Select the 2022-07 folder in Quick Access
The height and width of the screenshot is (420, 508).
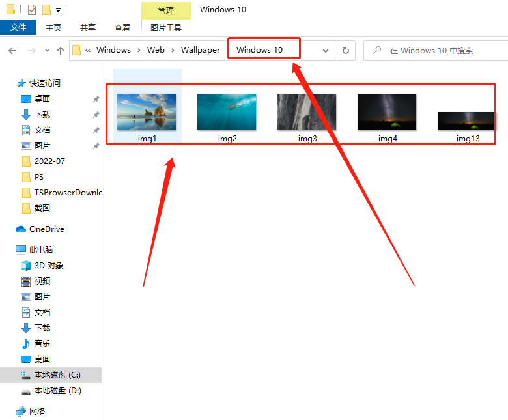(x=49, y=161)
